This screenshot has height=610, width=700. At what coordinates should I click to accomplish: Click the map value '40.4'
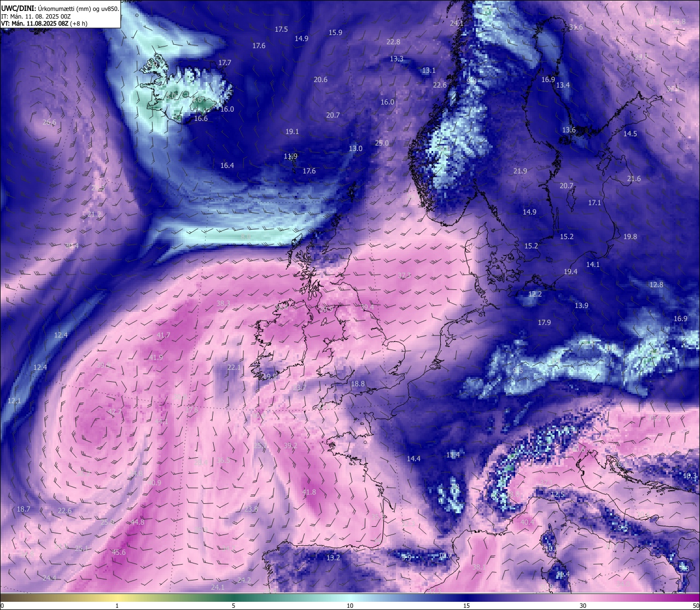[x=527, y=522]
